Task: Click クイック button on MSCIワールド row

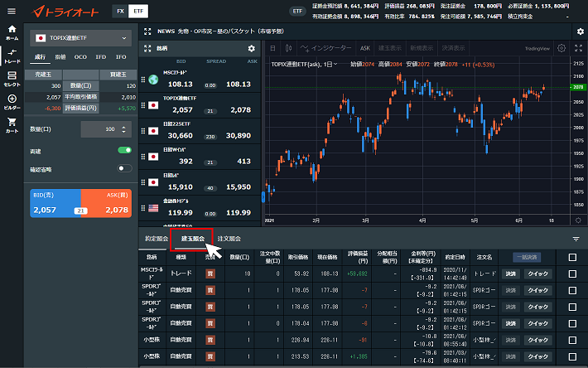Action: (537, 274)
